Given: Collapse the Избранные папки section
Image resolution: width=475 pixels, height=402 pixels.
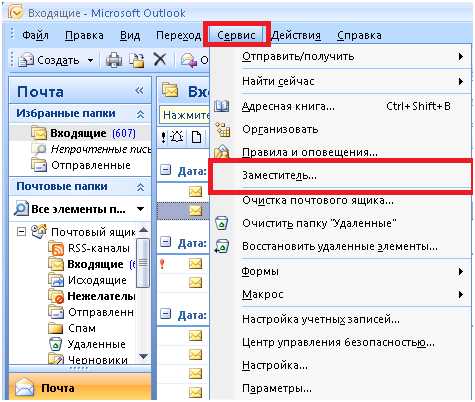Looking at the screenshot, I should (x=140, y=114).
